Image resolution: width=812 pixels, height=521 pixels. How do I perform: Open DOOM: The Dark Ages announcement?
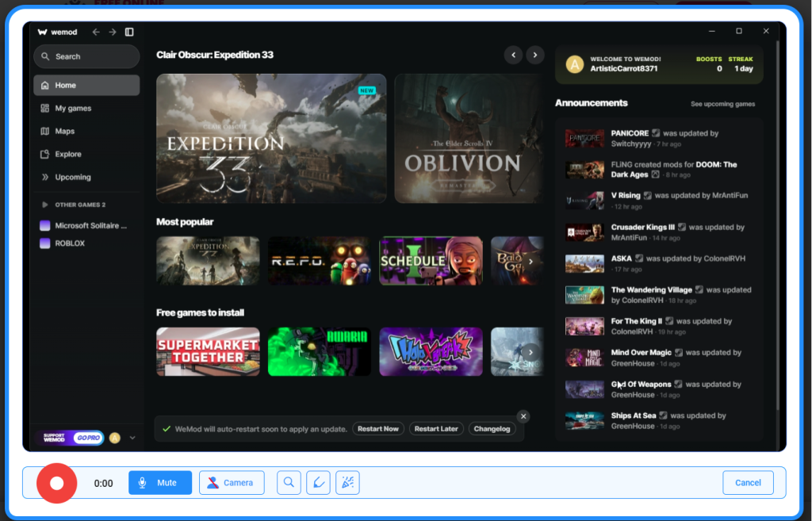click(659, 170)
